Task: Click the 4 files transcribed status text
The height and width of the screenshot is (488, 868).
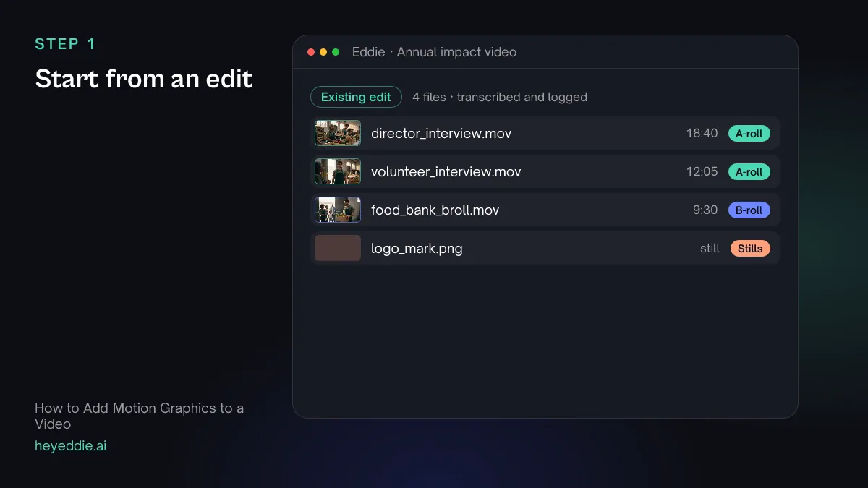Action: pyautogui.click(x=500, y=97)
